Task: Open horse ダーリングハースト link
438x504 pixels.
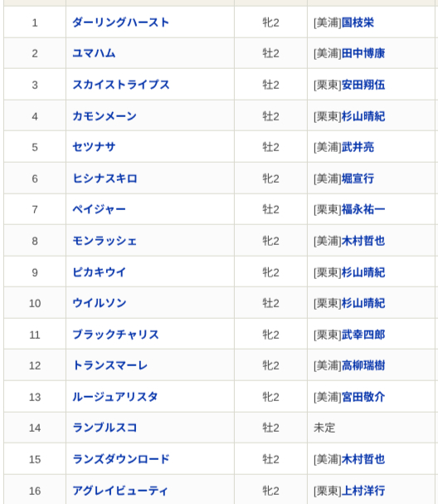Action: (x=121, y=22)
